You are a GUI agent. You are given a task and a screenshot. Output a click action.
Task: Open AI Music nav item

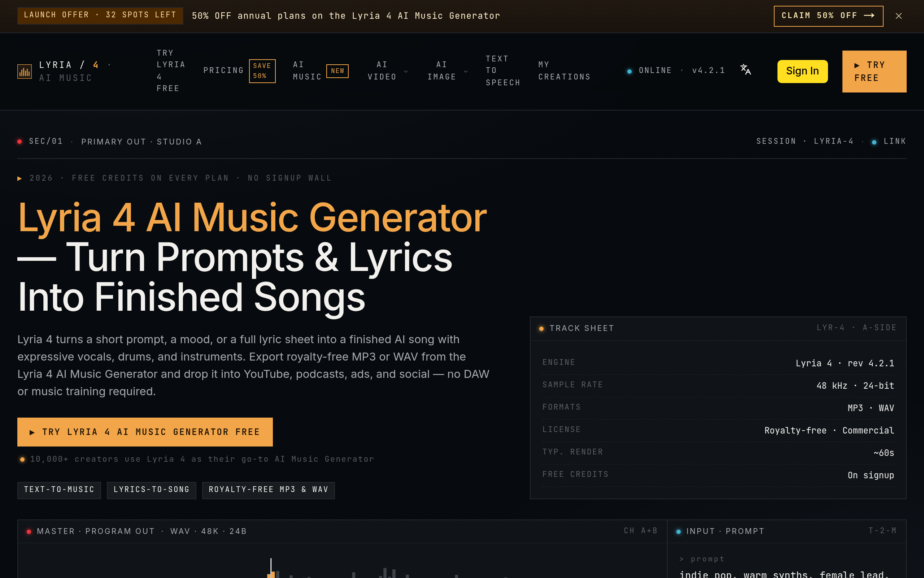[307, 71]
